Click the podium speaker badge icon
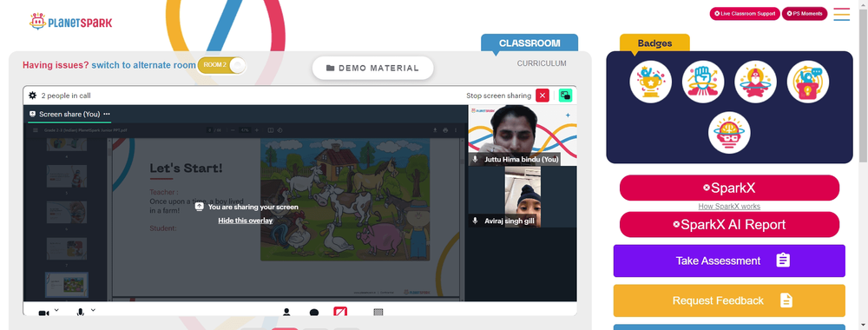The image size is (868, 330). pyautogui.click(x=807, y=82)
